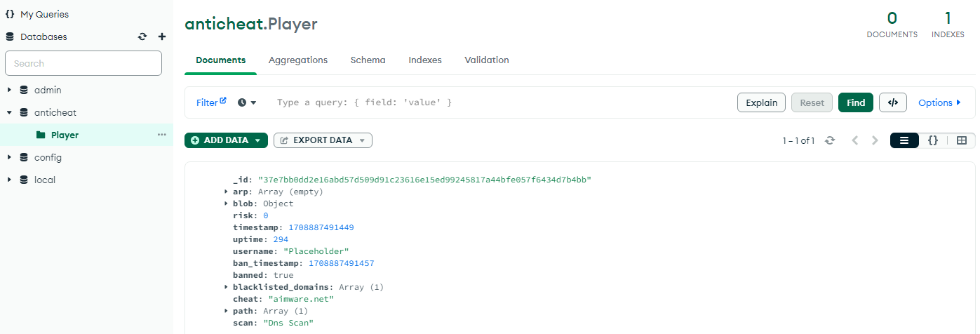Viewport: 980px width, 334px height.
Task: Switch to the Indexes tab
Action: point(425,60)
